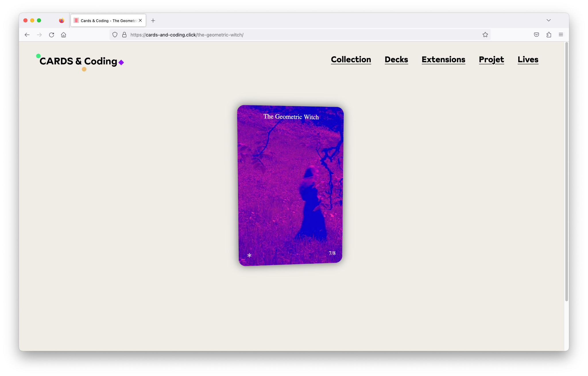Visit the Projet page
The width and height of the screenshot is (588, 376).
coord(491,59)
